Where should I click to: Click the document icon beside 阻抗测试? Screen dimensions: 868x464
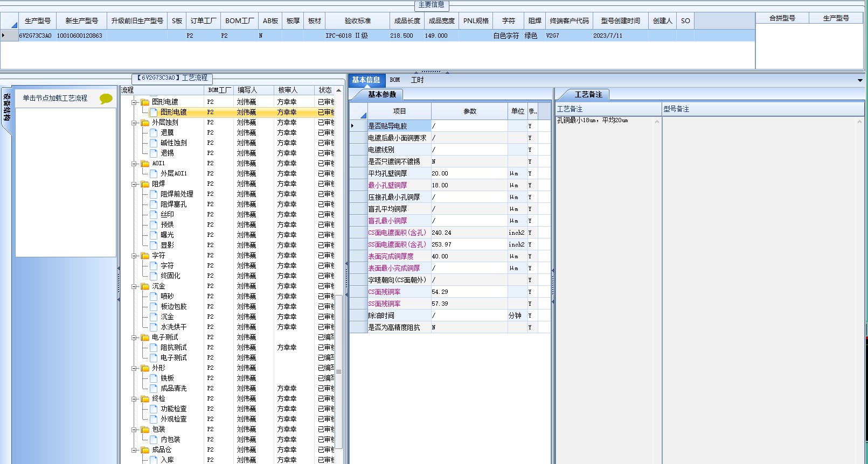154,347
